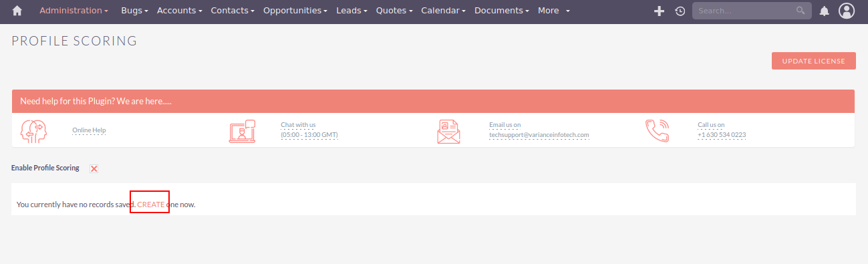Open the More menu
Viewport: 868px width, 264px height.
[x=554, y=11]
